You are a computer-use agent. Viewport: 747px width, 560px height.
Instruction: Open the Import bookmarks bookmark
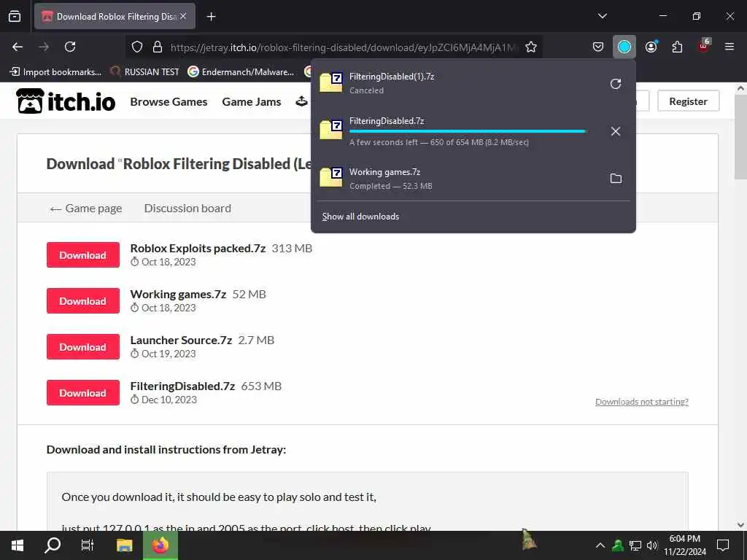point(55,72)
